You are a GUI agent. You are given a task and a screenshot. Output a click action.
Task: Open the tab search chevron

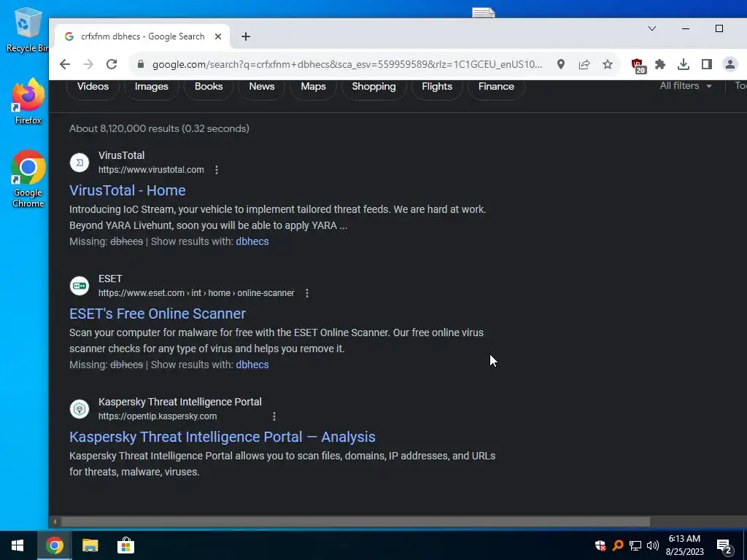pos(652,28)
